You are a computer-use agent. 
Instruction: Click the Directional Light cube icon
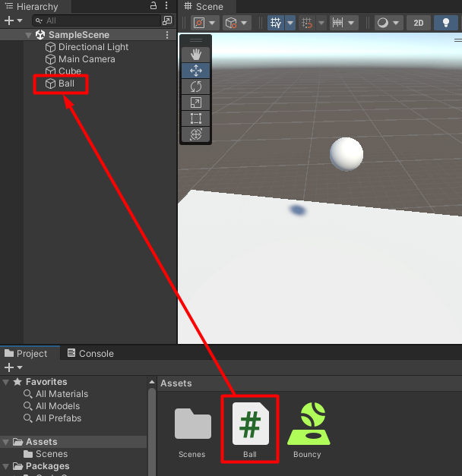point(50,47)
